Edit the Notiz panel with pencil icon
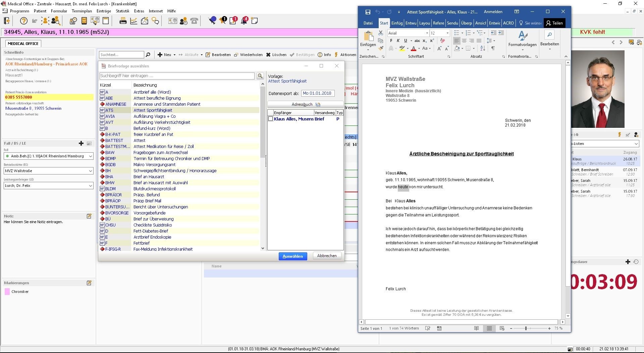 point(89,216)
